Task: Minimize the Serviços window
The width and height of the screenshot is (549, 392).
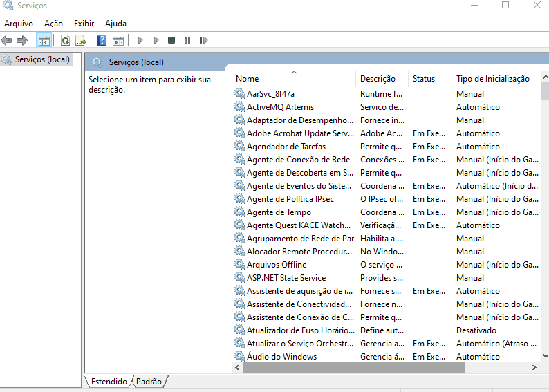Action: [474, 5]
